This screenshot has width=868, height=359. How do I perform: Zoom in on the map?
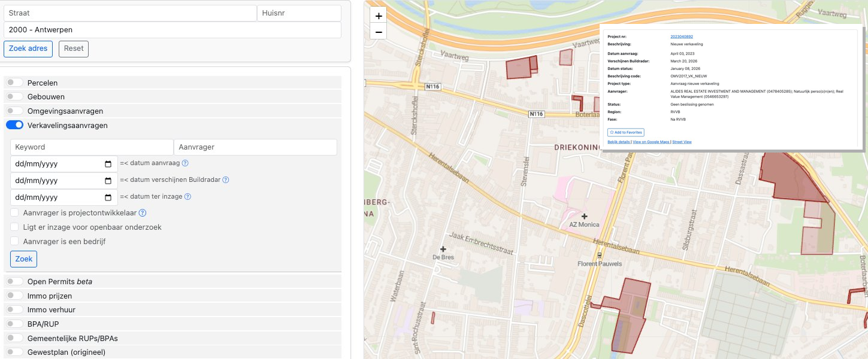tap(378, 16)
